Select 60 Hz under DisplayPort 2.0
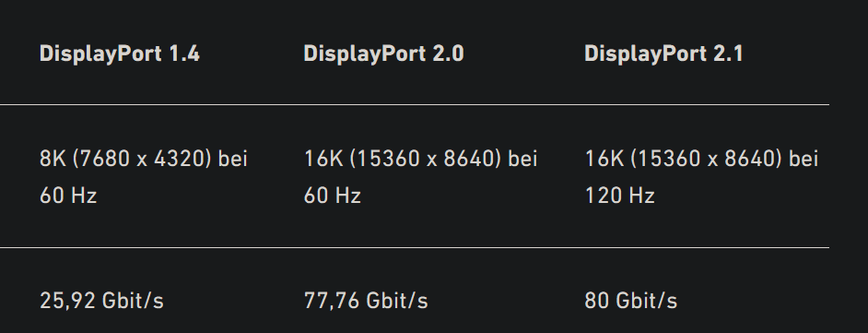The height and width of the screenshot is (333, 868). click(x=332, y=196)
